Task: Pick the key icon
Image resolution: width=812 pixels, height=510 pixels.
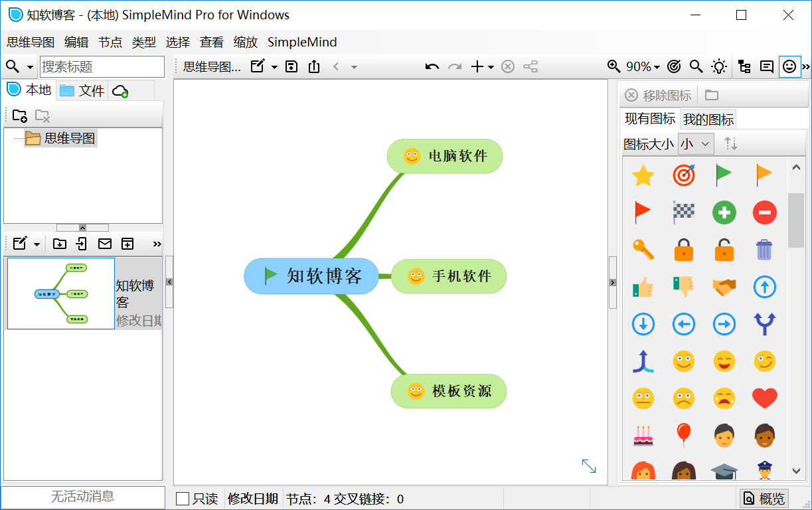Action: pos(643,250)
